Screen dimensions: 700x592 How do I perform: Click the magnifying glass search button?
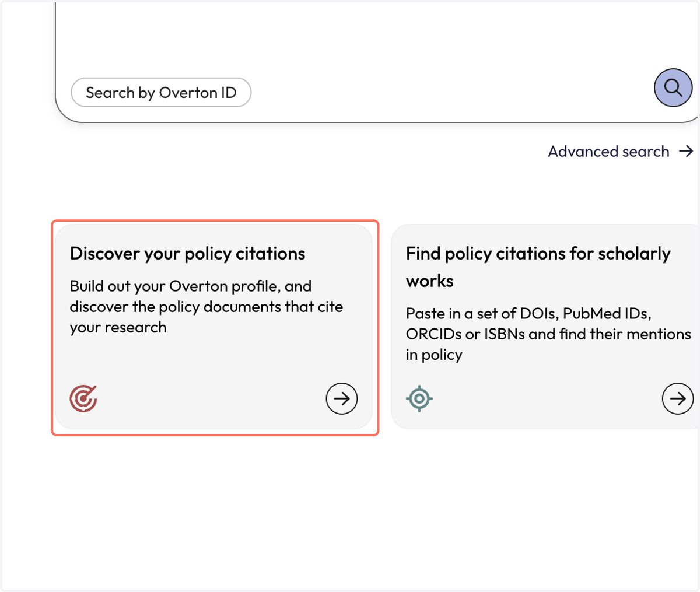tap(673, 88)
